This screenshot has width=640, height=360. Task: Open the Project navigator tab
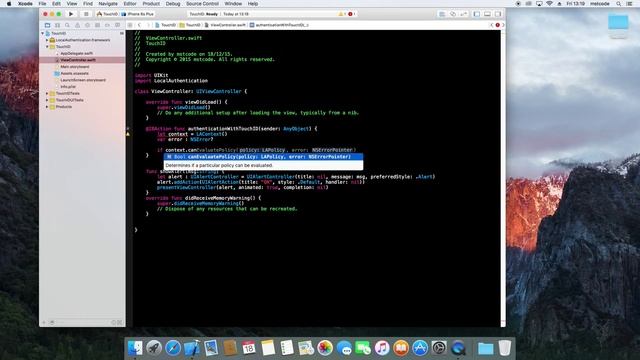tap(47, 25)
